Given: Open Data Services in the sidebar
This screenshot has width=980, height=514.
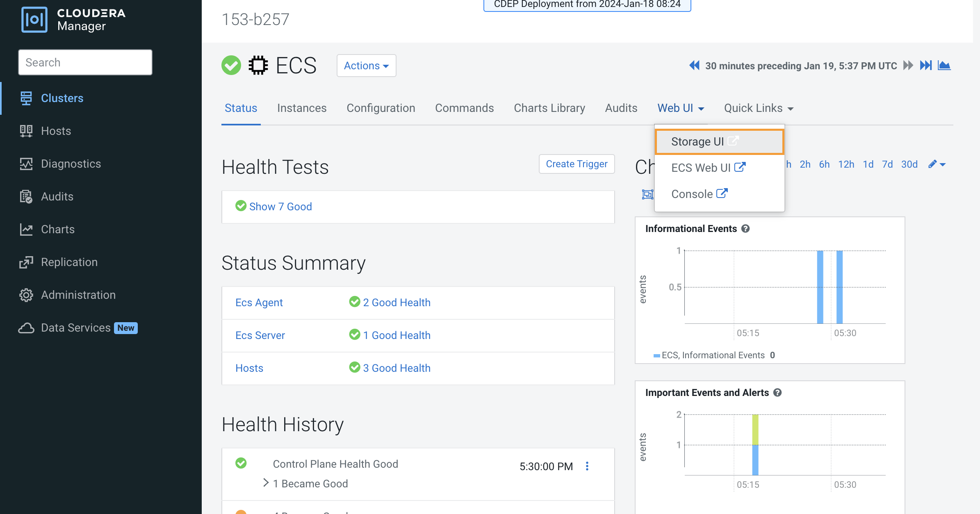Looking at the screenshot, I should click(x=76, y=328).
